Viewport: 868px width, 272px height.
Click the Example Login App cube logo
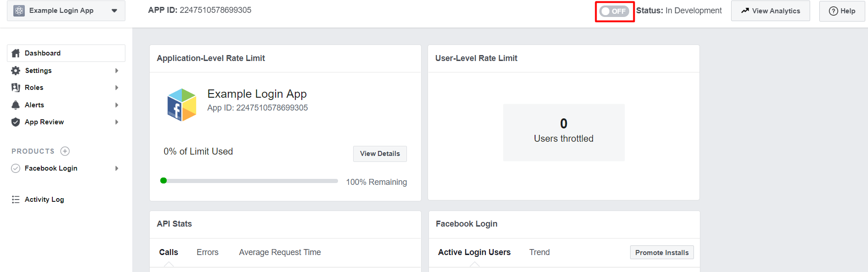(182, 105)
